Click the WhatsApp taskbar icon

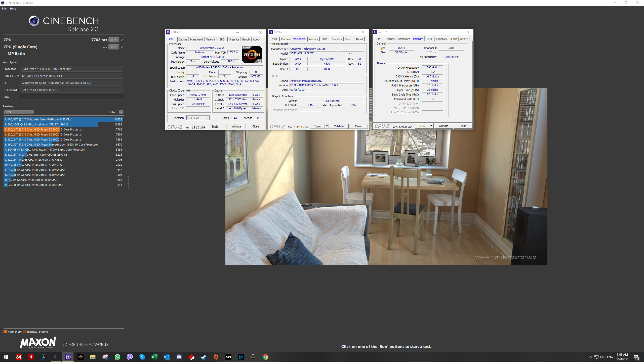point(117,357)
